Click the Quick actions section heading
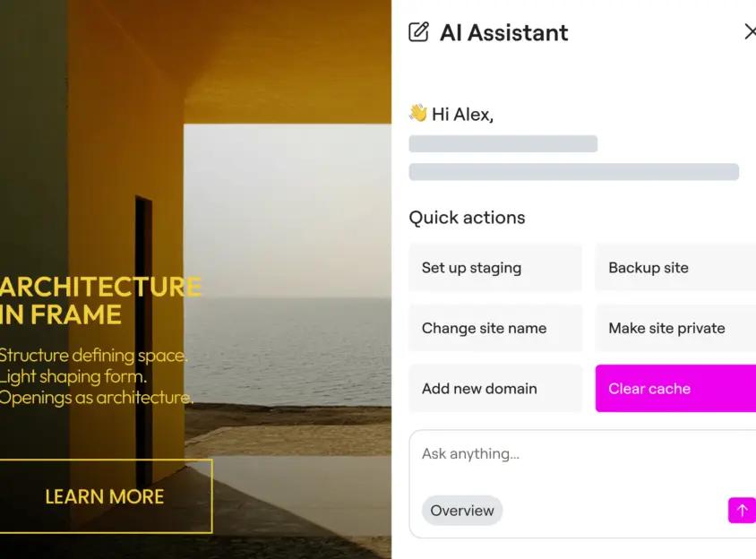The width and height of the screenshot is (756, 559). [x=467, y=218]
